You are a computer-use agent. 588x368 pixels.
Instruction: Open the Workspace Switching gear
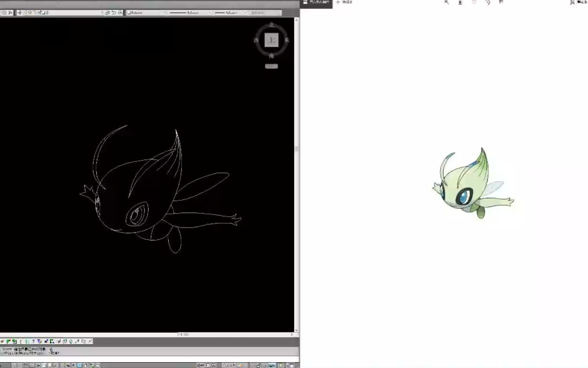click(253, 365)
